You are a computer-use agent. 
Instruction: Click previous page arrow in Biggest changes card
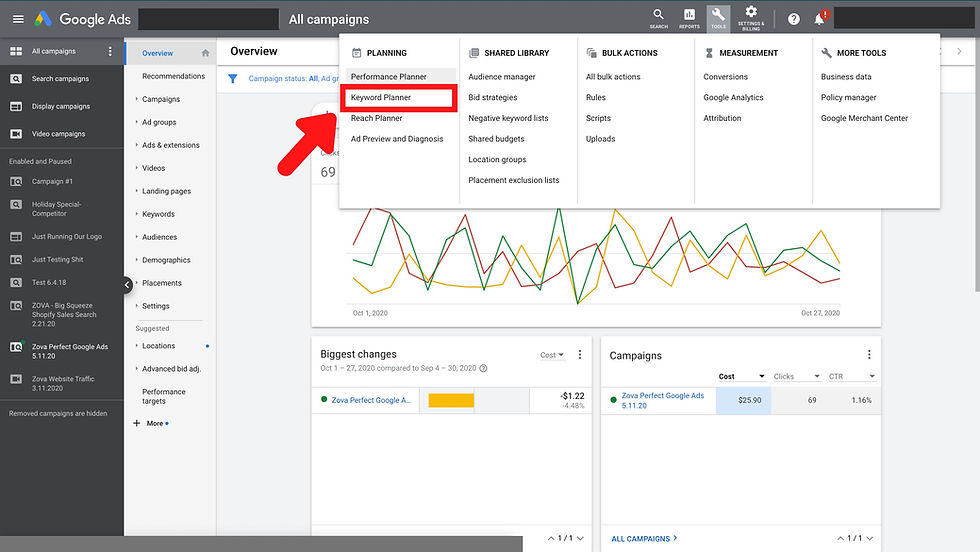click(551, 538)
